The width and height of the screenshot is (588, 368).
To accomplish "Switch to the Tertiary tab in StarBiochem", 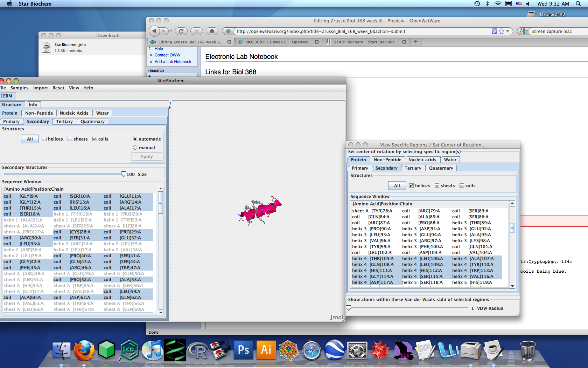I will [x=64, y=122].
